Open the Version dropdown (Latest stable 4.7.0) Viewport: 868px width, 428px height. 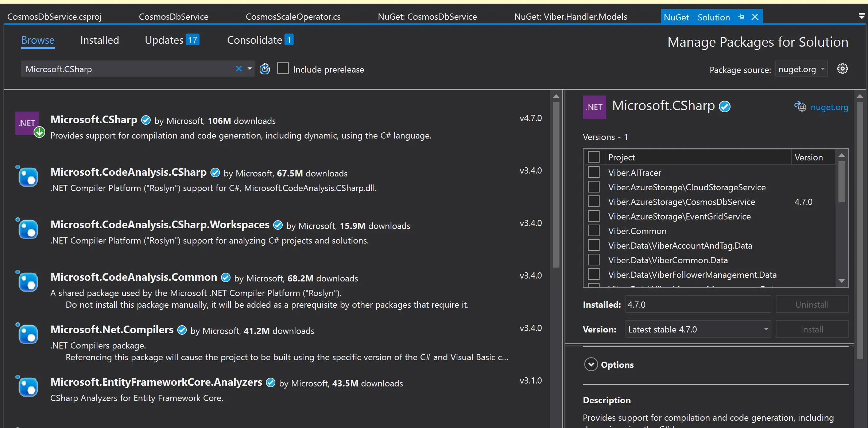[698, 329]
